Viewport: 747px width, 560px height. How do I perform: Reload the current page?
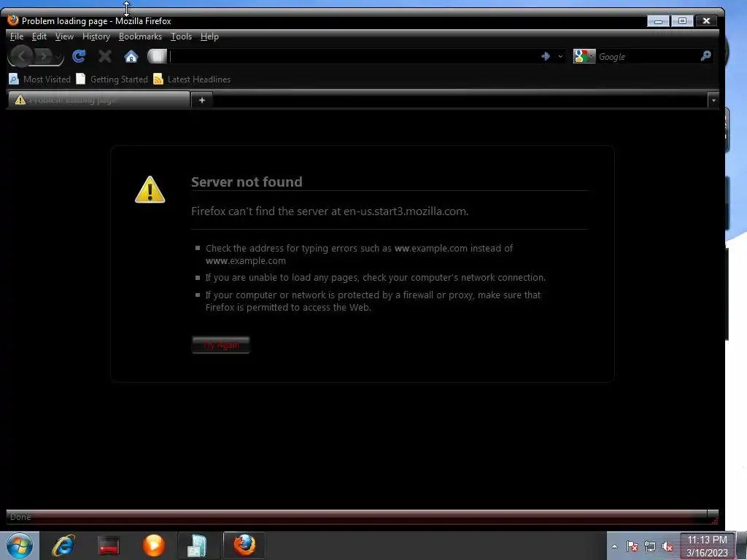[79, 57]
